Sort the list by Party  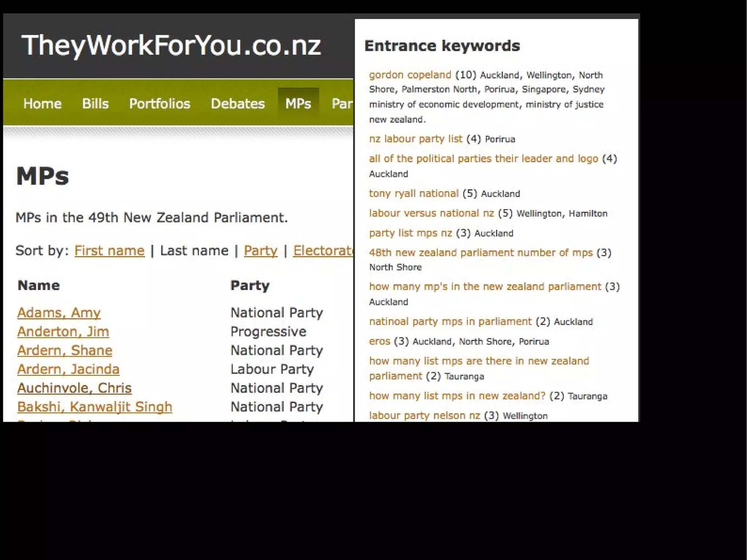pyautogui.click(x=260, y=251)
